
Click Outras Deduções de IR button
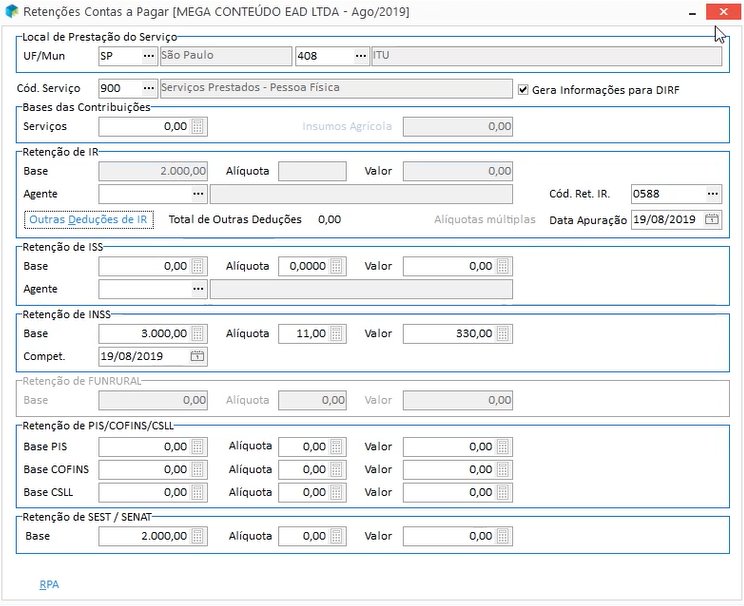89,220
